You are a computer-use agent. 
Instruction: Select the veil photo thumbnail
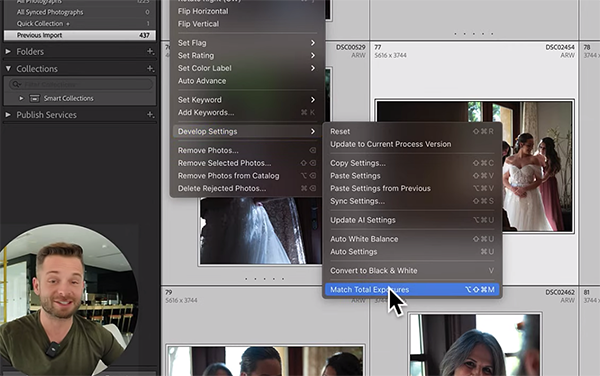pos(261,231)
